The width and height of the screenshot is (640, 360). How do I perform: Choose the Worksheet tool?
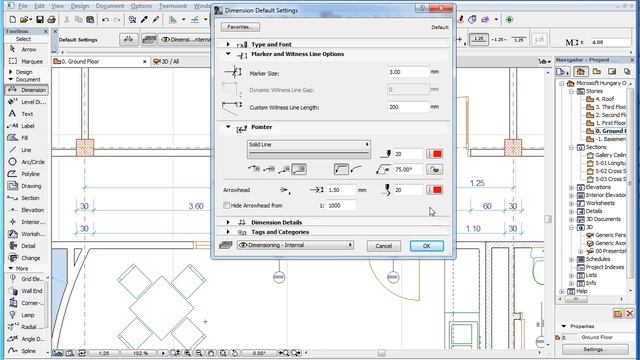click(27, 234)
